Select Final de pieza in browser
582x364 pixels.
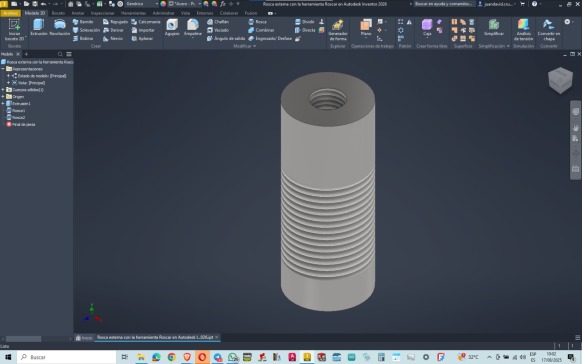point(21,124)
